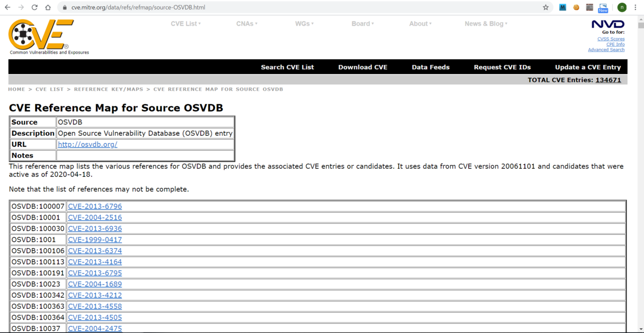Expand the News & Blog menu
644x333 pixels.
[486, 24]
